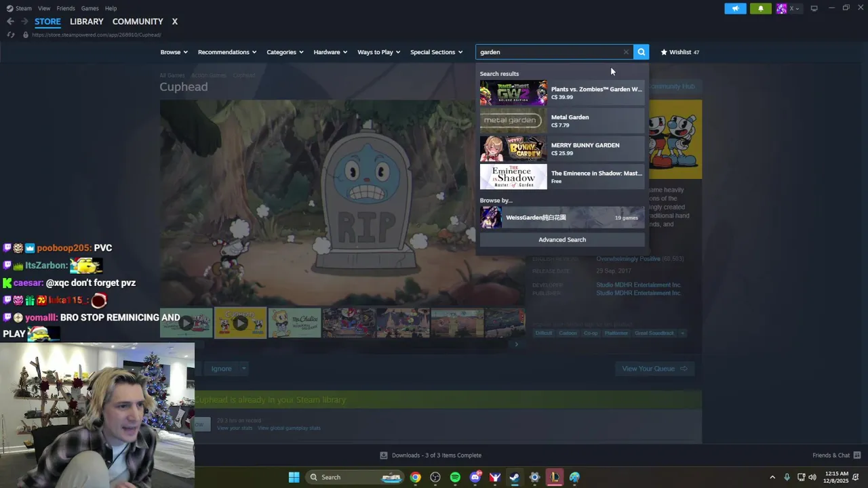Open the gear settings taskbar icon
This screenshot has width=868, height=488.
click(534, 477)
